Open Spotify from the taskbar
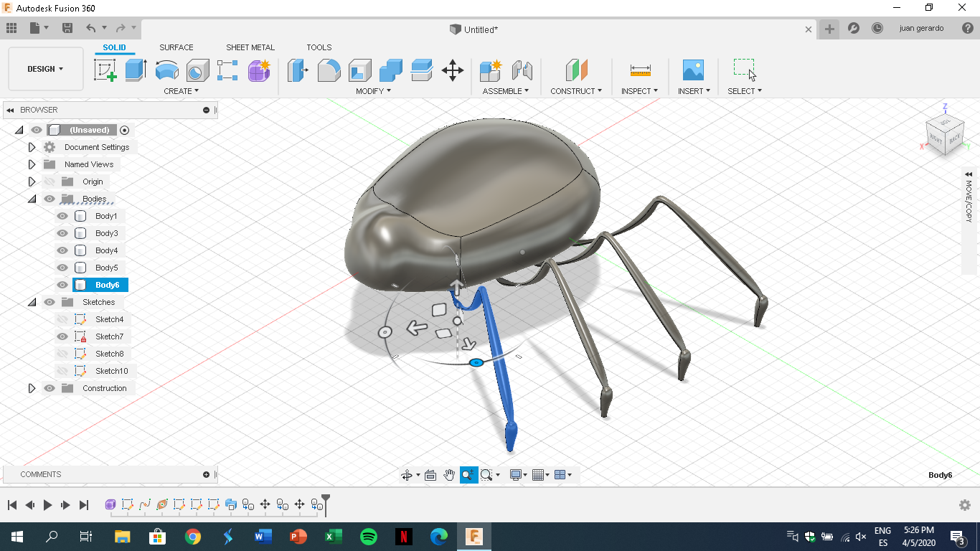The width and height of the screenshot is (980, 551). tap(368, 536)
